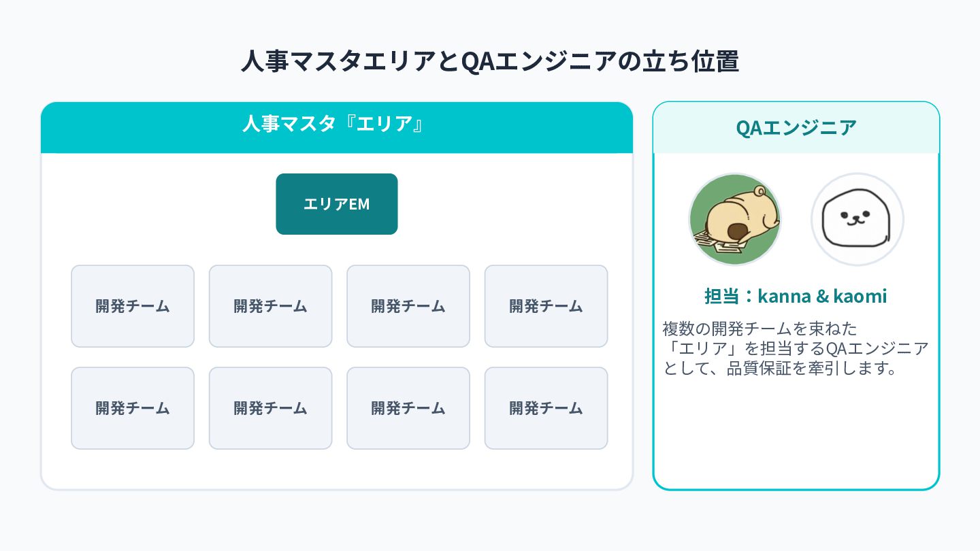The width and height of the screenshot is (980, 551).
Task: Select the first 開発チーム box in top row
Action: 133,306
